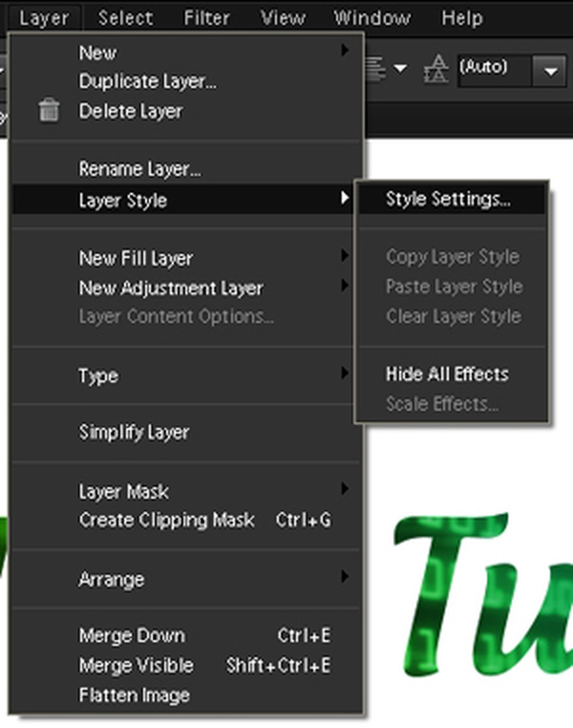The height and width of the screenshot is (728, 573).
Task: Click Flatten Image
Action: coord(134,695)
